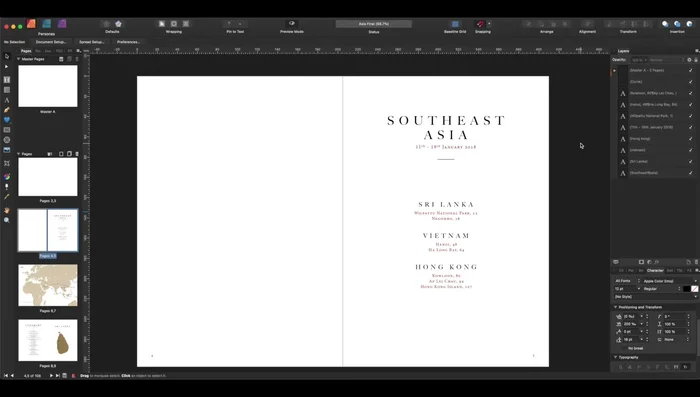
Task: Switch to the Par paragraph tab
Action: [x=631, y=271]
